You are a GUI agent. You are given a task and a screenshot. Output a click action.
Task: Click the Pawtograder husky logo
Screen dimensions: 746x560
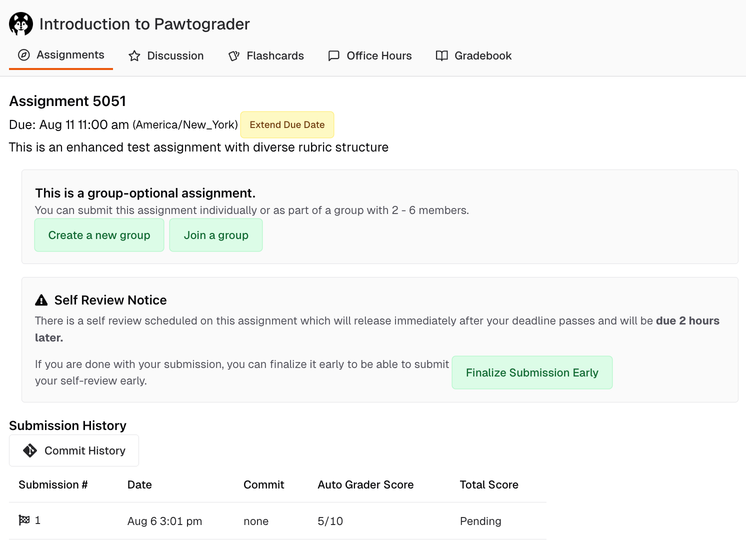click(x=21, y=23)
